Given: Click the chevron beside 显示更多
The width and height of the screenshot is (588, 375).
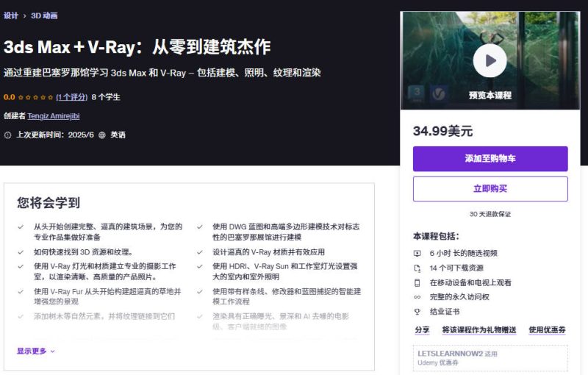Looking at the screenshot, I should click(x=52, y=351).
